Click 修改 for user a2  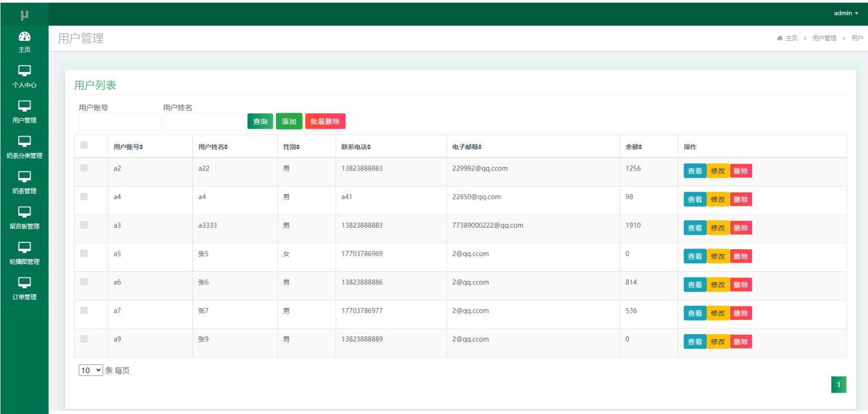pos(718,171)
